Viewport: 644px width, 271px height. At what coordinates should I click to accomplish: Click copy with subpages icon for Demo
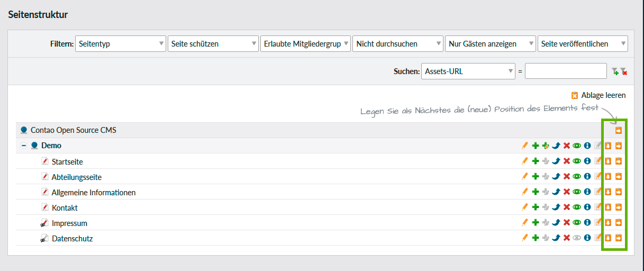pos(546,146)
